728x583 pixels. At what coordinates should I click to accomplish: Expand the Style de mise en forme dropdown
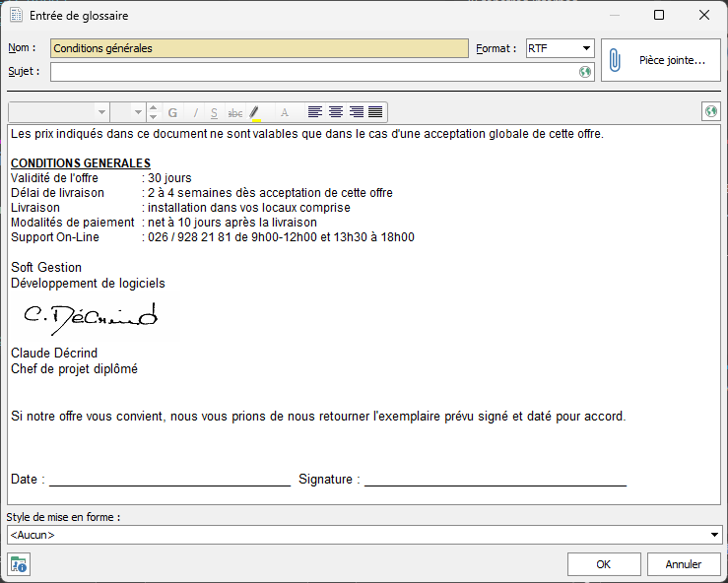tap(714, 535)
